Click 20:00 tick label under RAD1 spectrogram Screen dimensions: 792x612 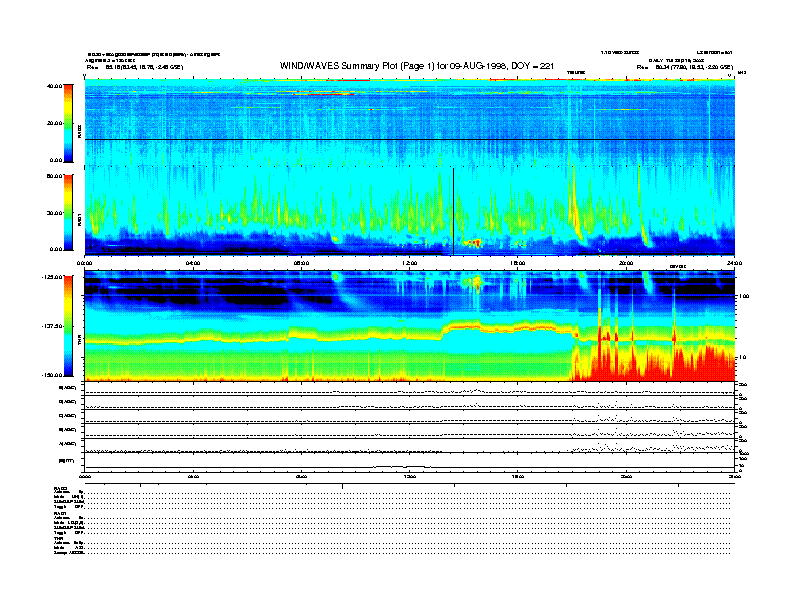click(x=626, y=263)
